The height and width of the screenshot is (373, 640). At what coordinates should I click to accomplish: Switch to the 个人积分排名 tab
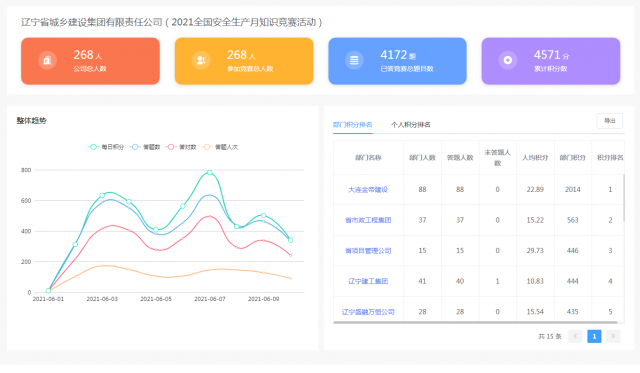coord(411,124)
